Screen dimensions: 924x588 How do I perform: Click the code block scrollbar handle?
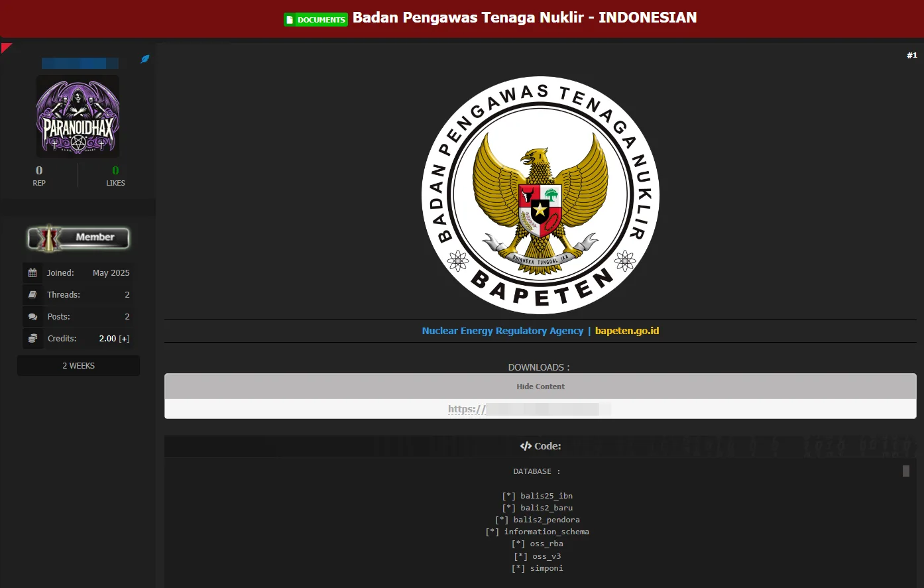[x=906, y=471]
